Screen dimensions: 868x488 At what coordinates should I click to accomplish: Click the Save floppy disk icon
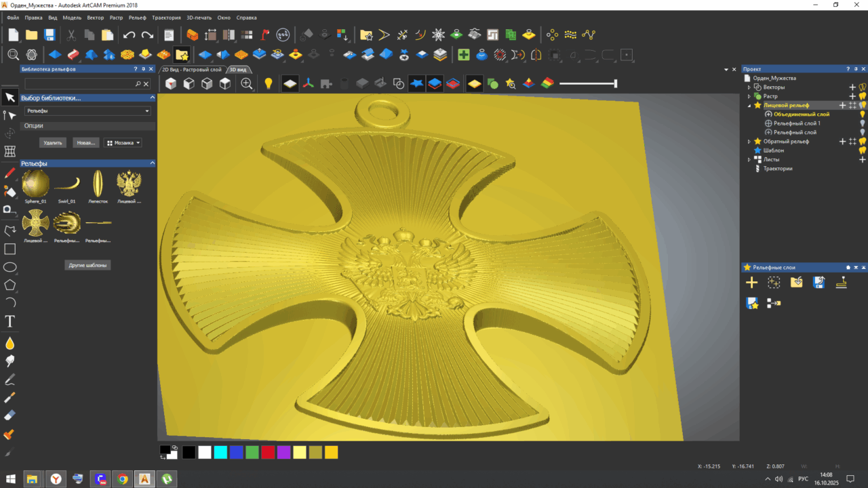pos(50,35)
